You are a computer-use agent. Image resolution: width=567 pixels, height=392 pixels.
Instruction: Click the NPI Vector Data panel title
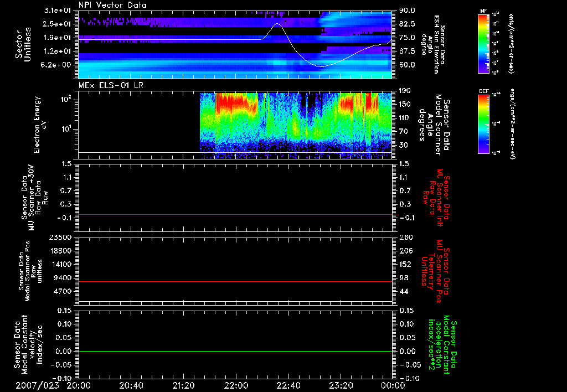pyautogui.click(x=111, y=6)
